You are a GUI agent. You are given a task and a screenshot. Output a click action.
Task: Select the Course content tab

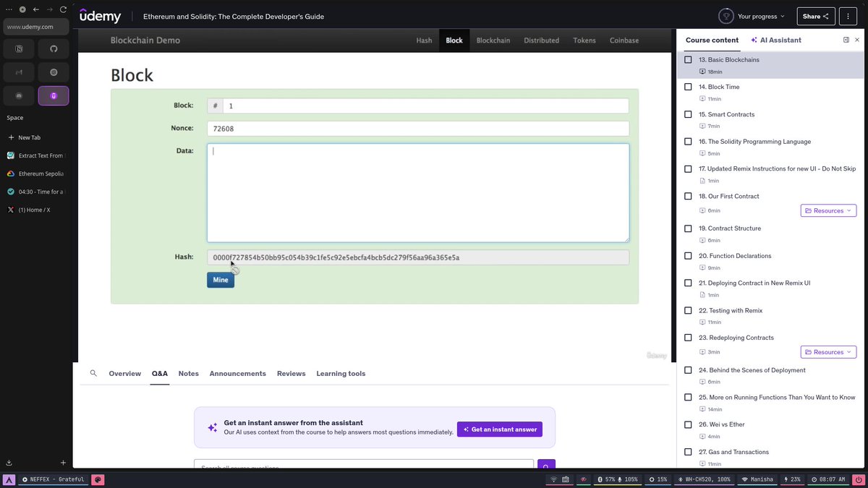(x=712, y=40)
